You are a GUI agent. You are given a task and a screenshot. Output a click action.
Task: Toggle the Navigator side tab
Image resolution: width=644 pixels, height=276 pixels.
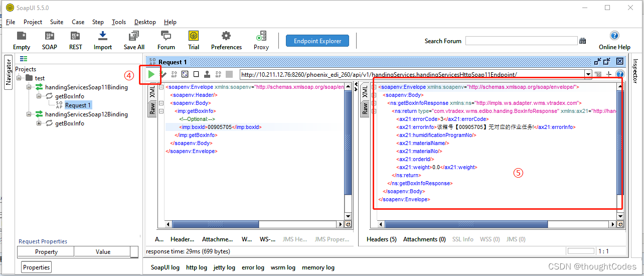pyautogui.click(x=9, y=73)
